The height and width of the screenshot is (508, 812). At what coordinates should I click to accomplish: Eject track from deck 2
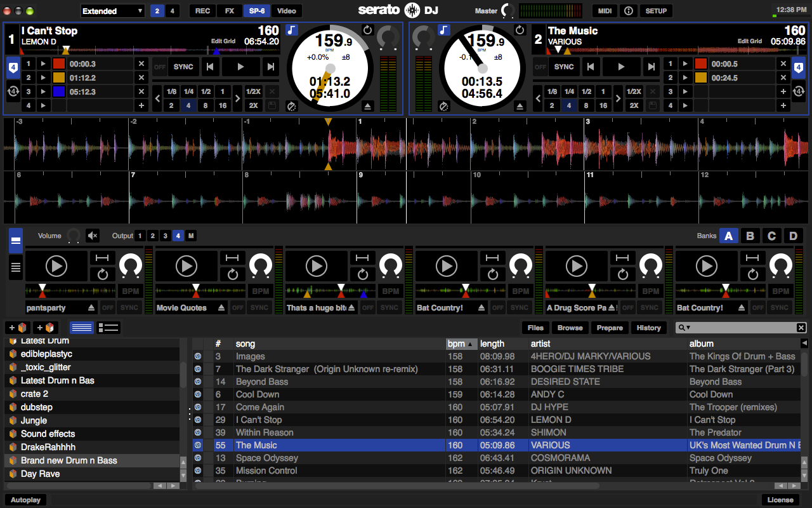coord(521,106)
